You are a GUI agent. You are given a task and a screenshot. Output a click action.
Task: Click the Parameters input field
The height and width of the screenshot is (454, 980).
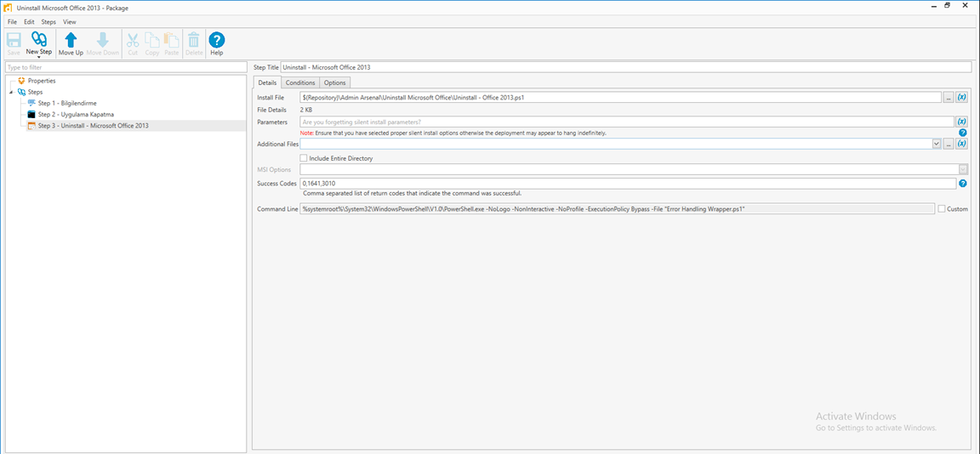pyautogui.click(x=628, y=121)
